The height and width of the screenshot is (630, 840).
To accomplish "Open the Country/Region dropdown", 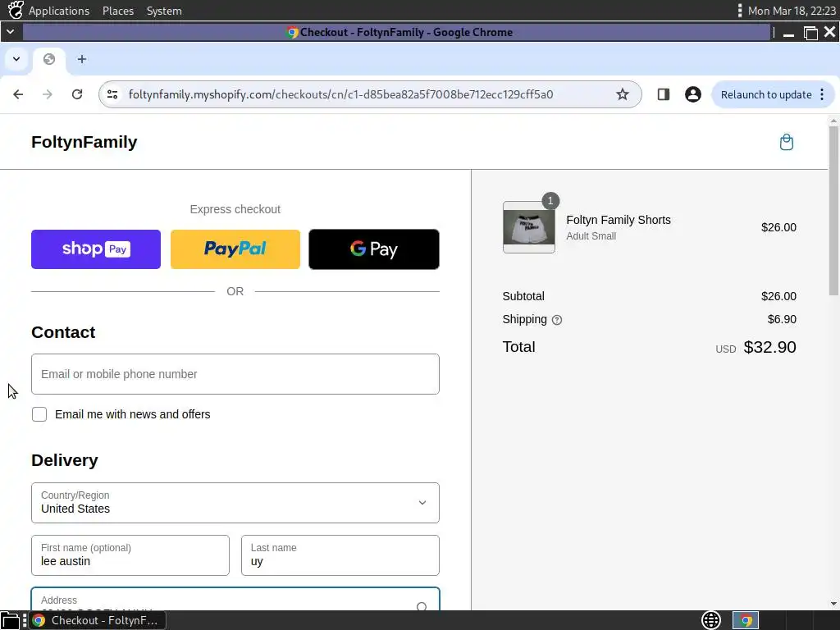I will [235, 503].
